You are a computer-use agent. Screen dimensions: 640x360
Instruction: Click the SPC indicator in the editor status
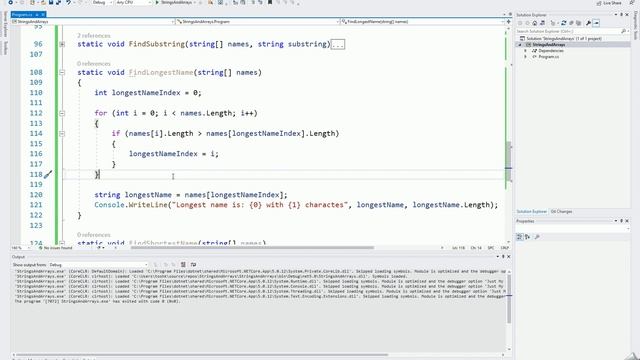[491, 248]
